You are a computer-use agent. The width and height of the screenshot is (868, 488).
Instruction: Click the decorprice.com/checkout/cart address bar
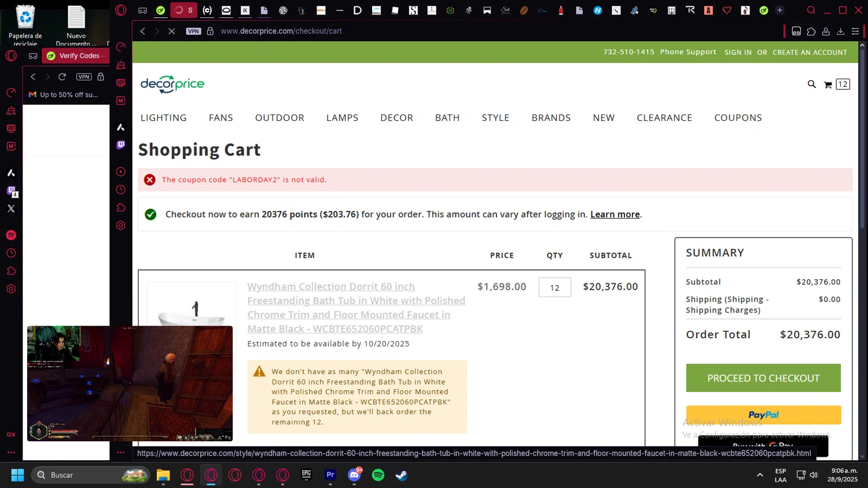[281, 31]
